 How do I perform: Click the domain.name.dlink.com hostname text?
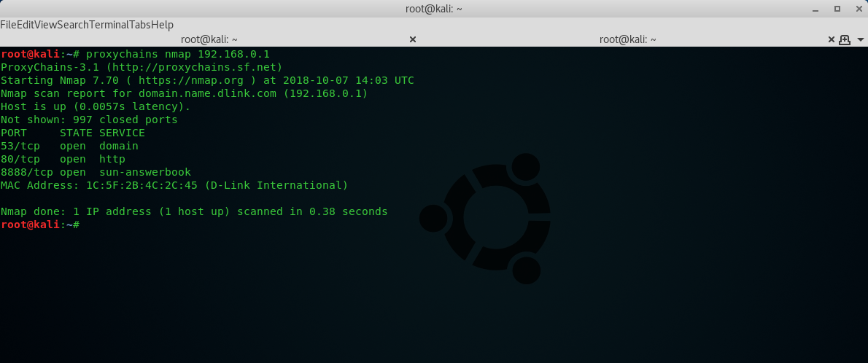pyautogui.click(x=207, y=93)
